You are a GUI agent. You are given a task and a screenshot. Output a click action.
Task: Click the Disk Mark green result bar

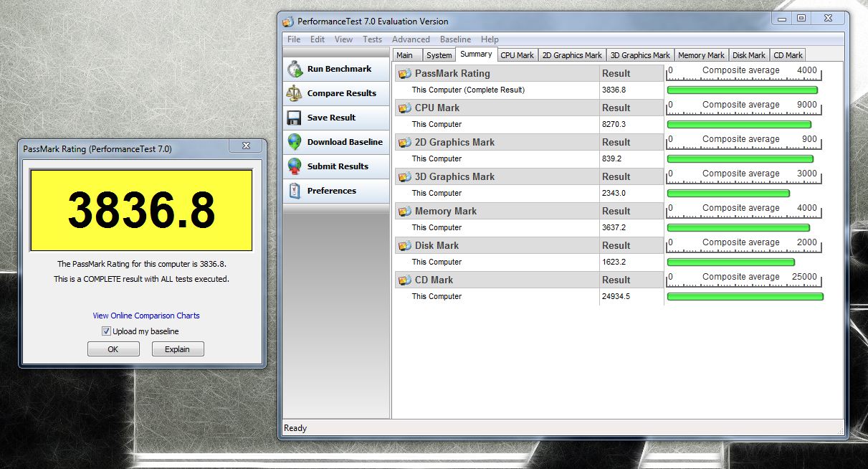pos(731,262)
